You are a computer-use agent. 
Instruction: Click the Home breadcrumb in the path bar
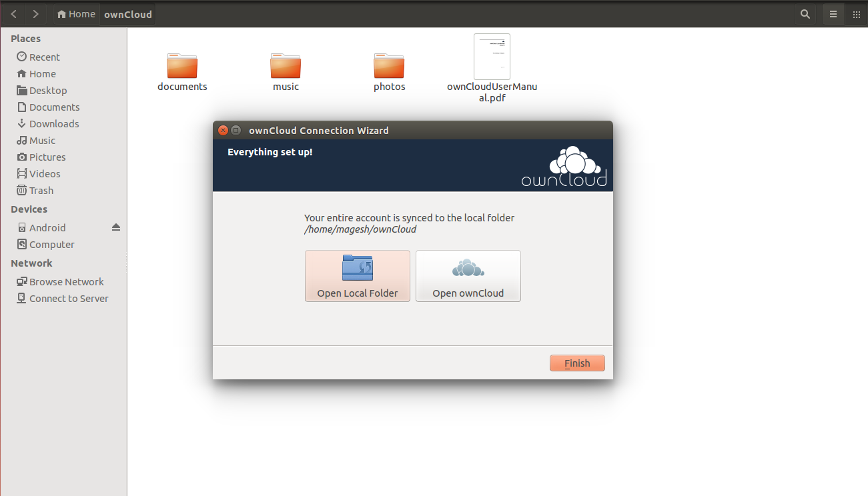[x=76, y=14]
